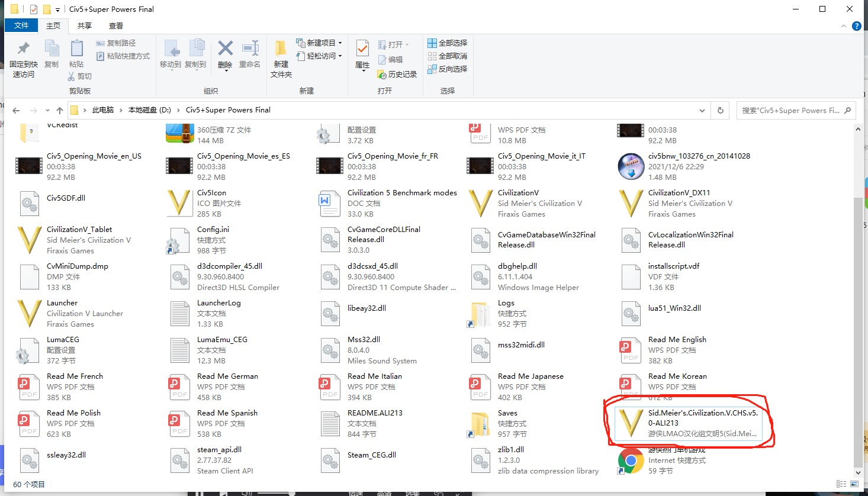Refresh the folder view

coord(721,111)
